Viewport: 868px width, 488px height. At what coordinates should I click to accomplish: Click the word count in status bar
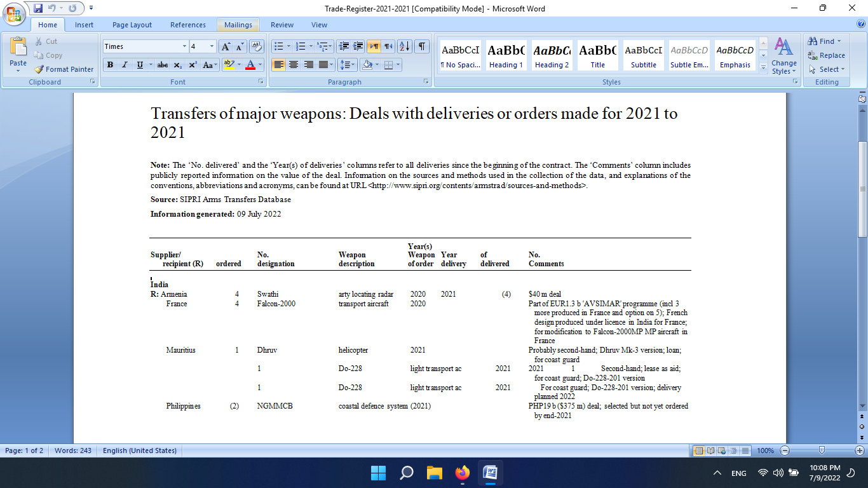tap(73, 451)
